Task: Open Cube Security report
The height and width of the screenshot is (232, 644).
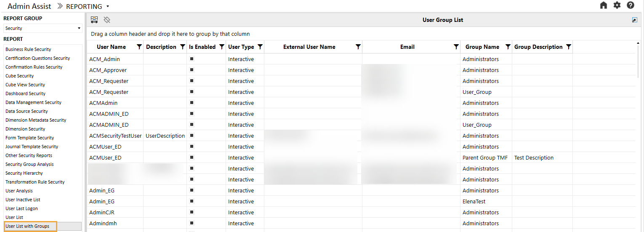Action: (19, 76)
